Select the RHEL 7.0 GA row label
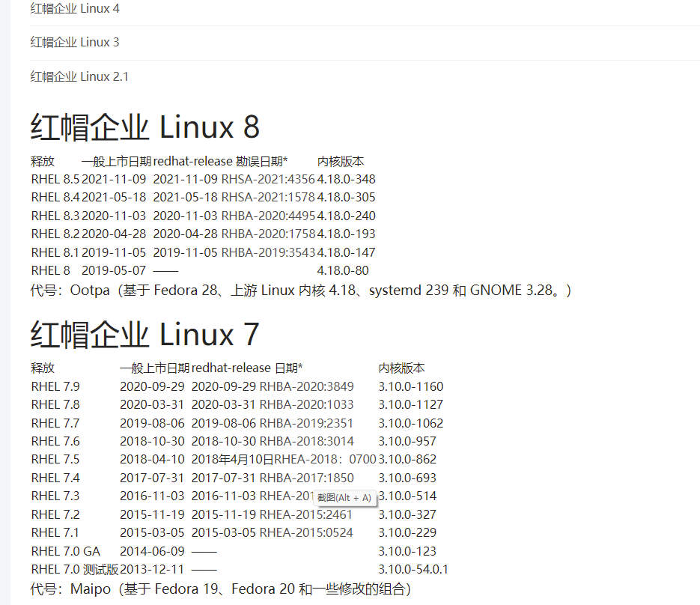Viewport: 700px width, 605px height. [x=66, y=551]
